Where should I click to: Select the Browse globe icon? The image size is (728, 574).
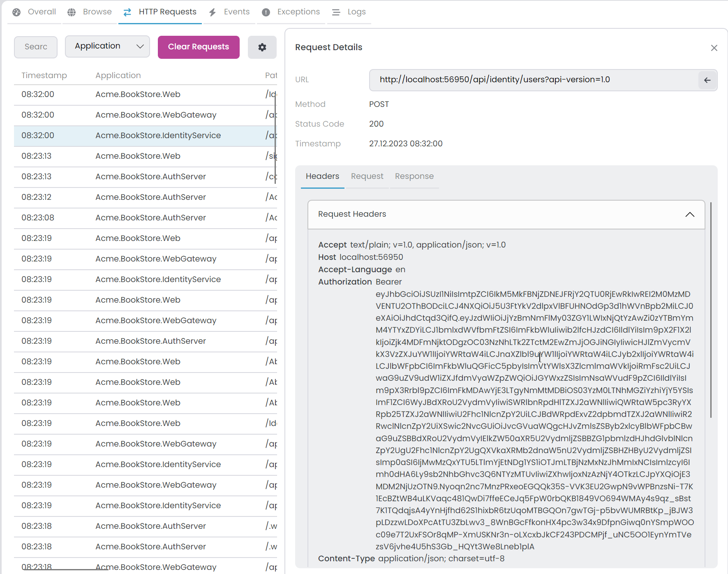[x=72, y=12]
